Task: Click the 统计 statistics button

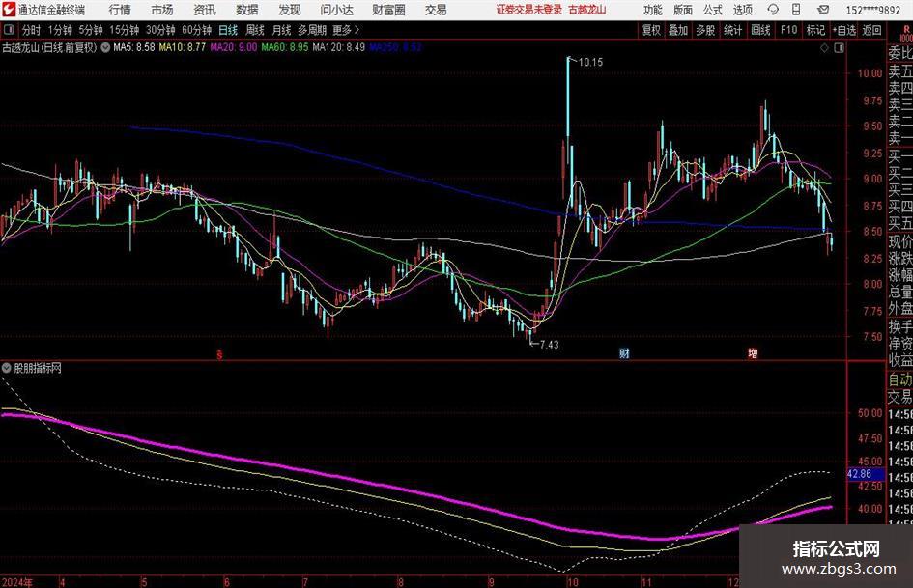Action: click(x=732, y=30)
